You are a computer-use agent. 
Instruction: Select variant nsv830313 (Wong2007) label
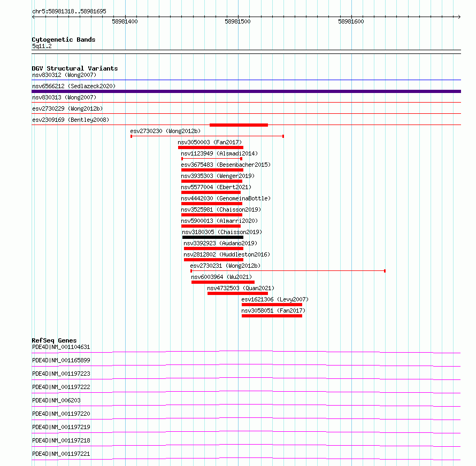tap(64, 97)
